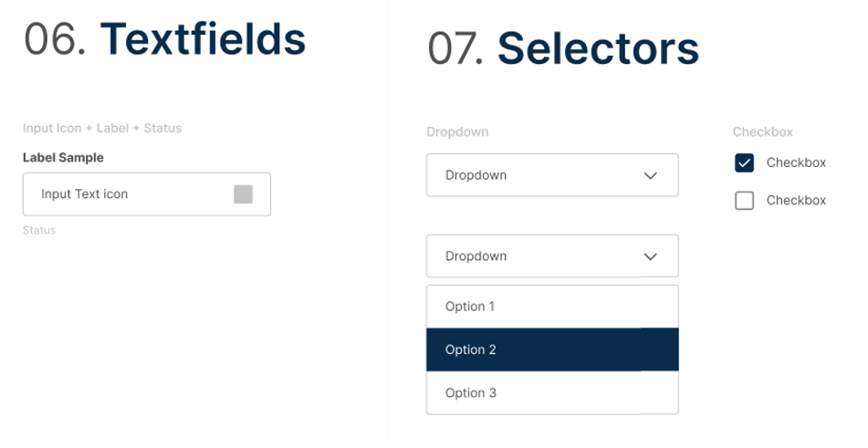Image resolution: width=868 pixels, height=448 pixels.
Task: Click the '07. Selectors' heading
Action: (562, 47)
